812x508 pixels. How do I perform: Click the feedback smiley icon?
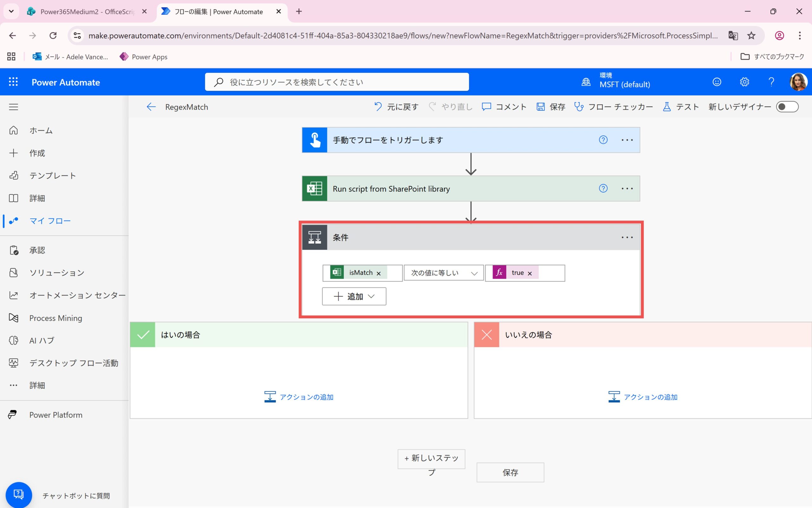pos(717,82)
